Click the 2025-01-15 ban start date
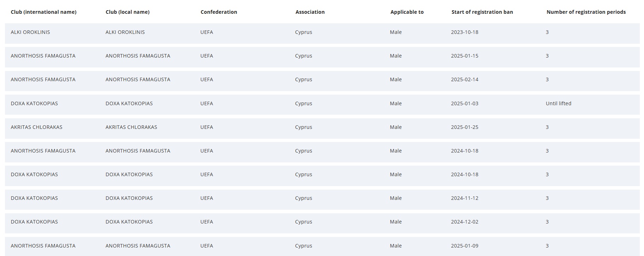This screenshot has width=644, height=256. tap(464, 56)
